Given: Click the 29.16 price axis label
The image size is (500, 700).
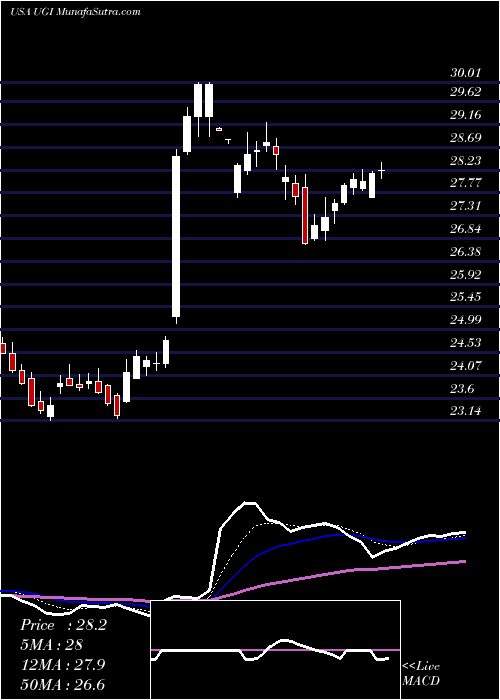Looking at the screenshot, I should (x=466, y=115).
